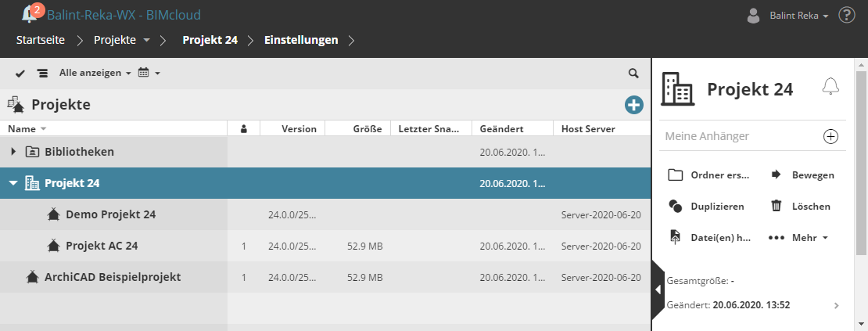Click the Projekt 24 subscribe bell icon
This screenshot has width=868, height=331.
tap(830, 87)
